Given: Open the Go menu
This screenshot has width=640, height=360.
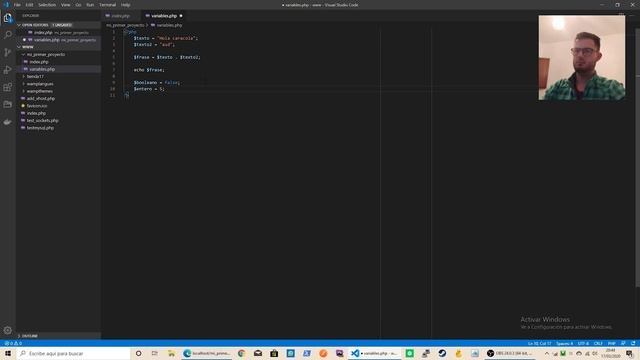Looking at the screenshot, I should (78, 5).
